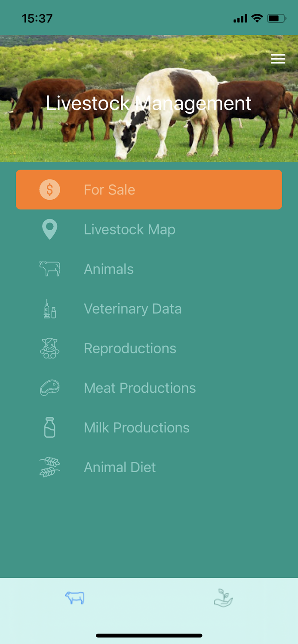Select the blue cow tab in the bottom bar

coord(74,597)
